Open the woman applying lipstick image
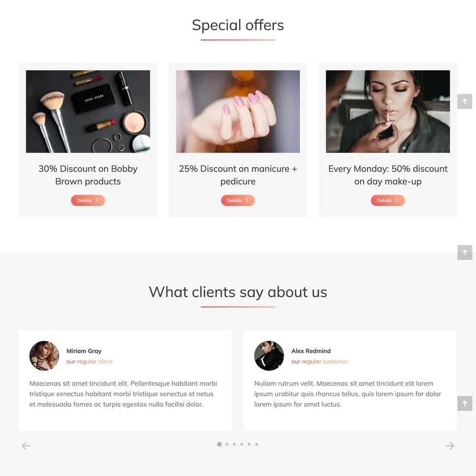This screenshot has width=476, height=476. (388, 111)
